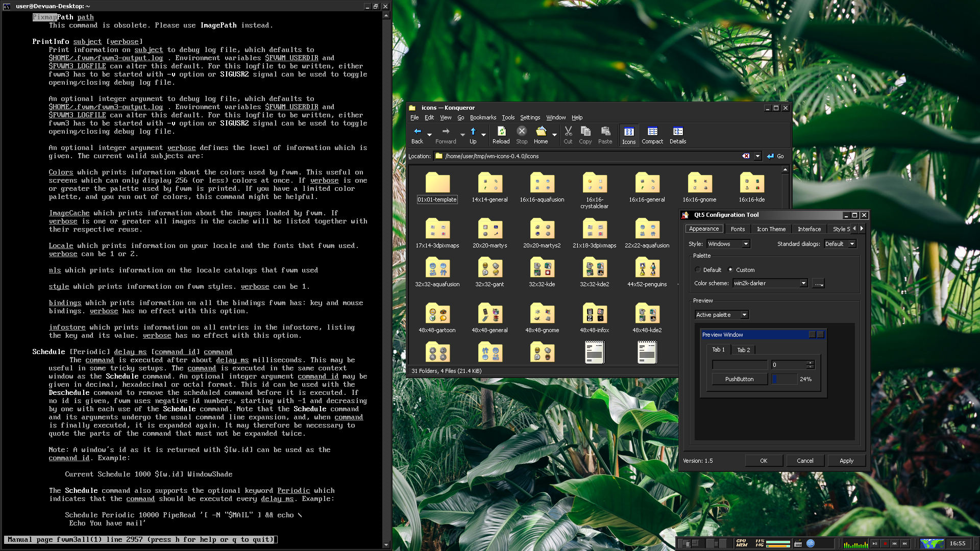Open the Bookmarks menu in Konqueror
The height and width of the screenshot is (551, 980).
pyautogui.click(x=483, y=117)
